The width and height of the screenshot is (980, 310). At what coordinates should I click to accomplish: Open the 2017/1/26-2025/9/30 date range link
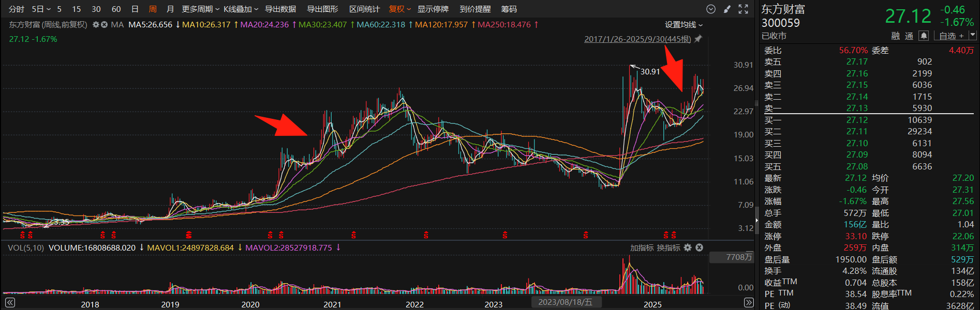tap(637, 39)
